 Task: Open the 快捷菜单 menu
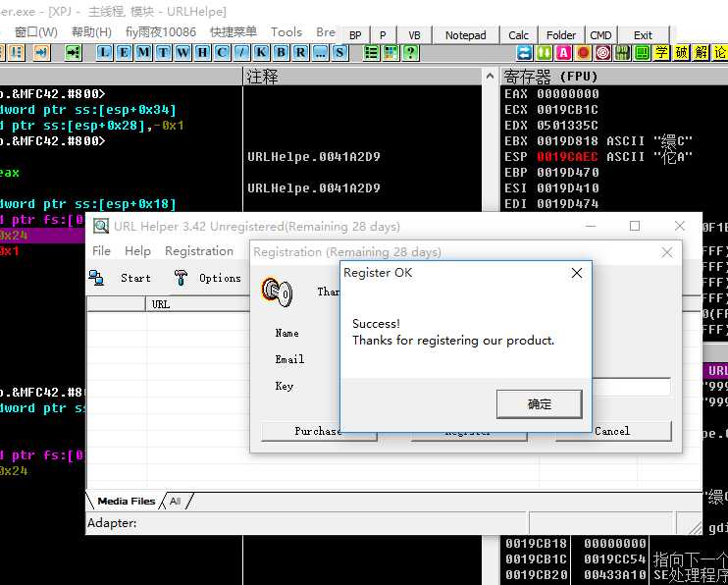pyautogui.click(x=234, y=32)
